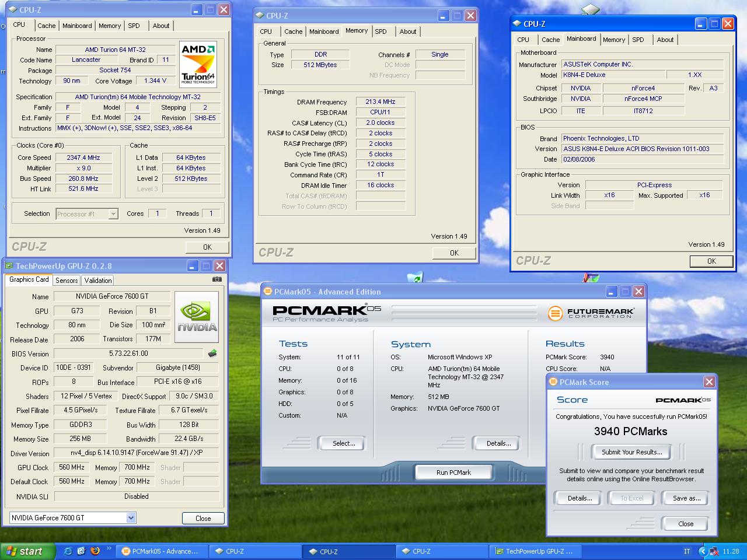
Task: Show hidden system tray icons arrow
Action: point(703,551)
